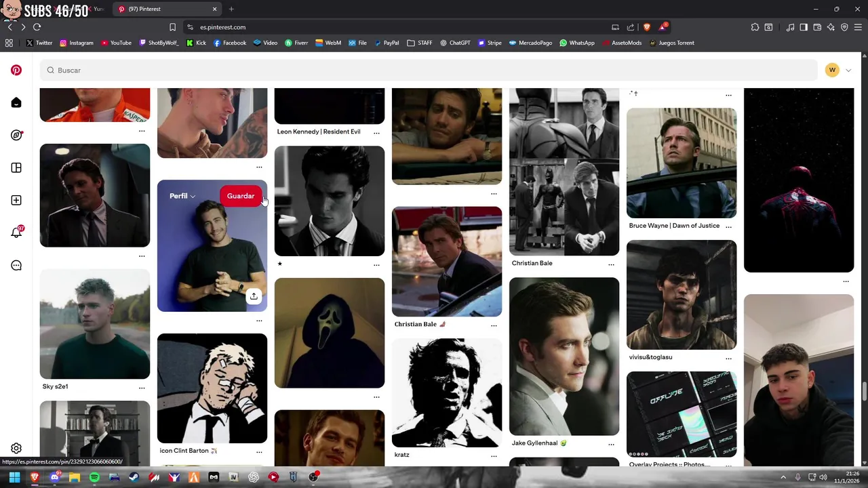This screenshot has width=868, height=488.
Task: Show hidden system tray icons
Action: [783, 477]
